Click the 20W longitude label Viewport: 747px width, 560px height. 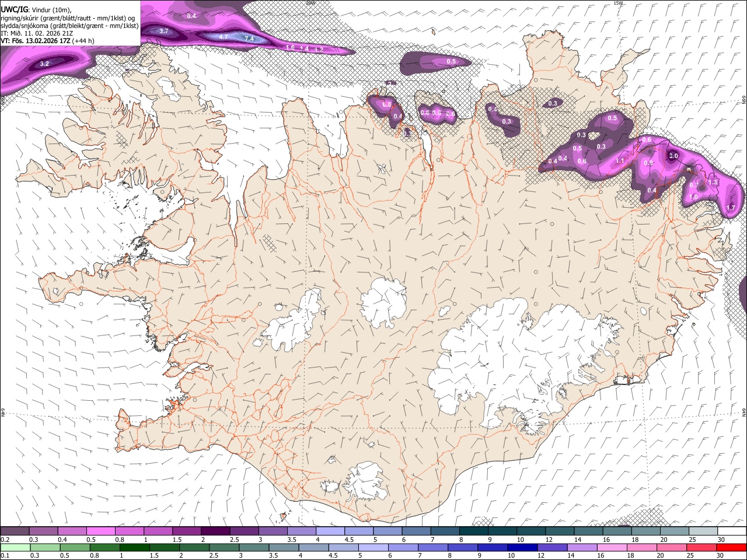coord(310,3)
